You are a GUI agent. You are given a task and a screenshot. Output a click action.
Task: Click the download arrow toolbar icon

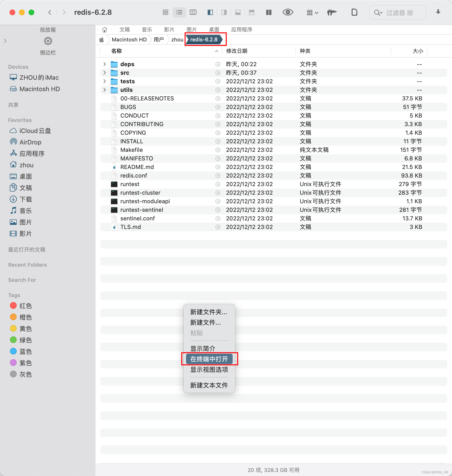coord(438,12)
